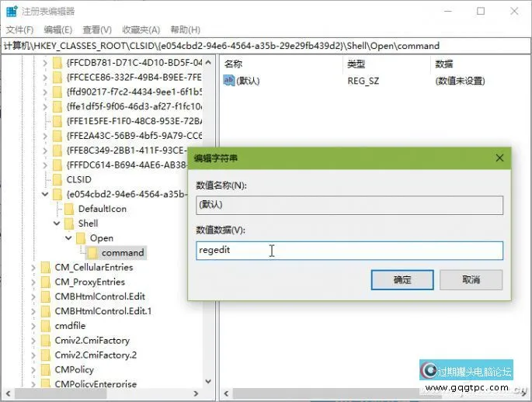Viewport: 532px width, 402px height.
Task: Select the DefaultIcon folder icon
Action: tap(69, 209)
